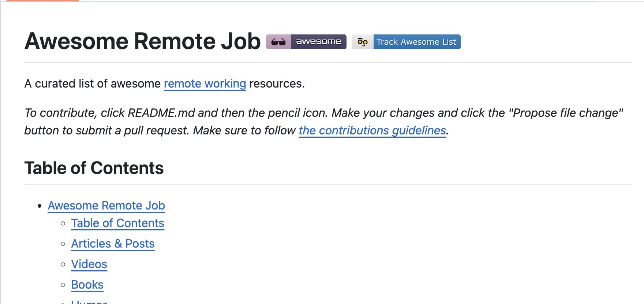644x304 pixels.
Task: Open the purple "awesome" badge label
Action: click(318, 42)
